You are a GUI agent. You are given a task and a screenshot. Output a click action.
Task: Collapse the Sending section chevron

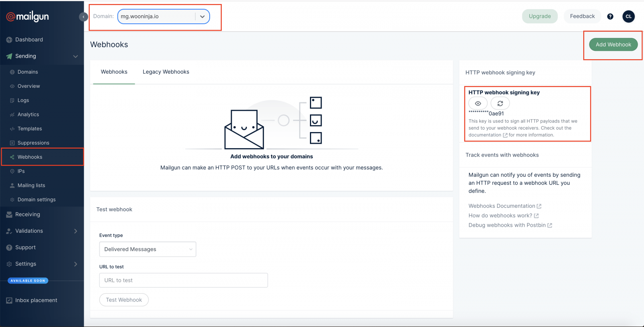pos(75,56)
